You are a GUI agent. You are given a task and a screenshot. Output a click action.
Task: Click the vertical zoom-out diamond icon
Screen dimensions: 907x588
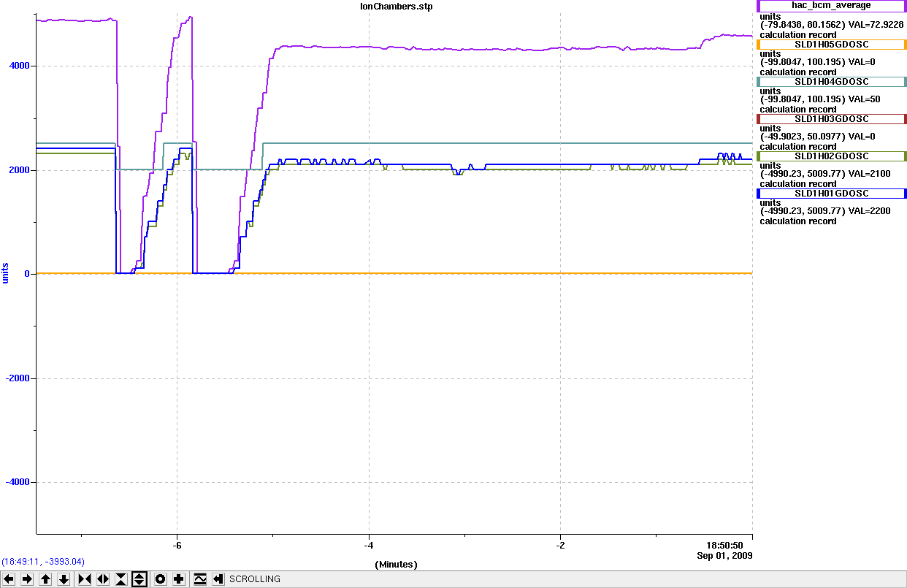[139, 579]
